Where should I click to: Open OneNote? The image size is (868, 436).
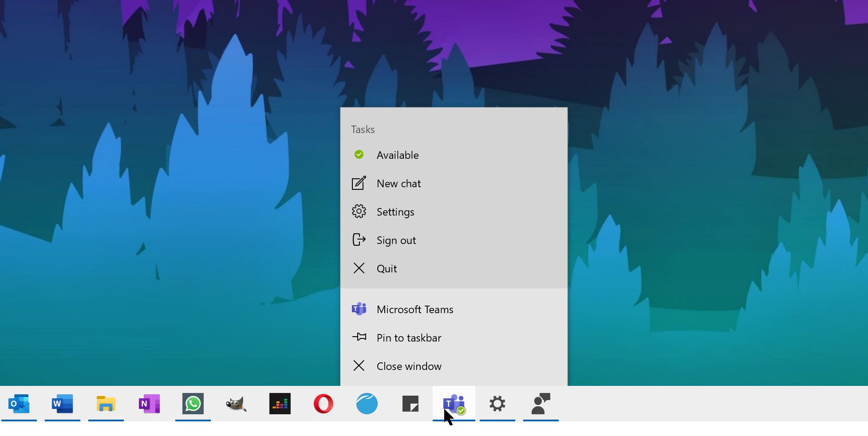point(149,404)
